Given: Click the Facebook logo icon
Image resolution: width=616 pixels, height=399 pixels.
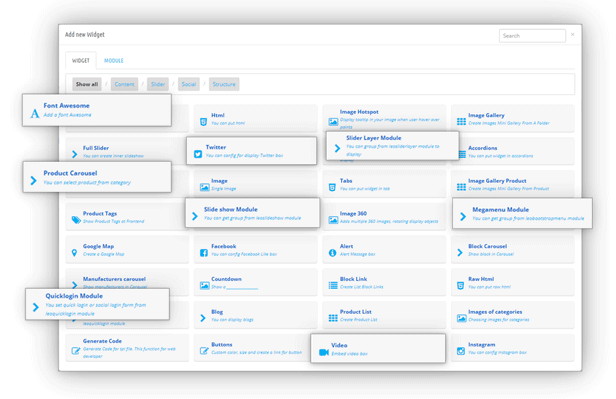Looking at the screenshot, I should pos(204,253).
